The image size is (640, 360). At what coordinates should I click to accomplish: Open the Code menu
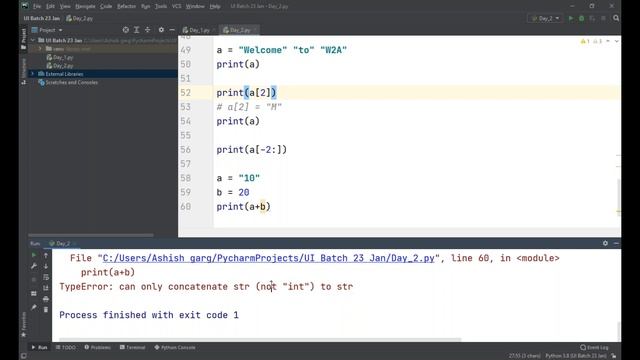point(106,6)
